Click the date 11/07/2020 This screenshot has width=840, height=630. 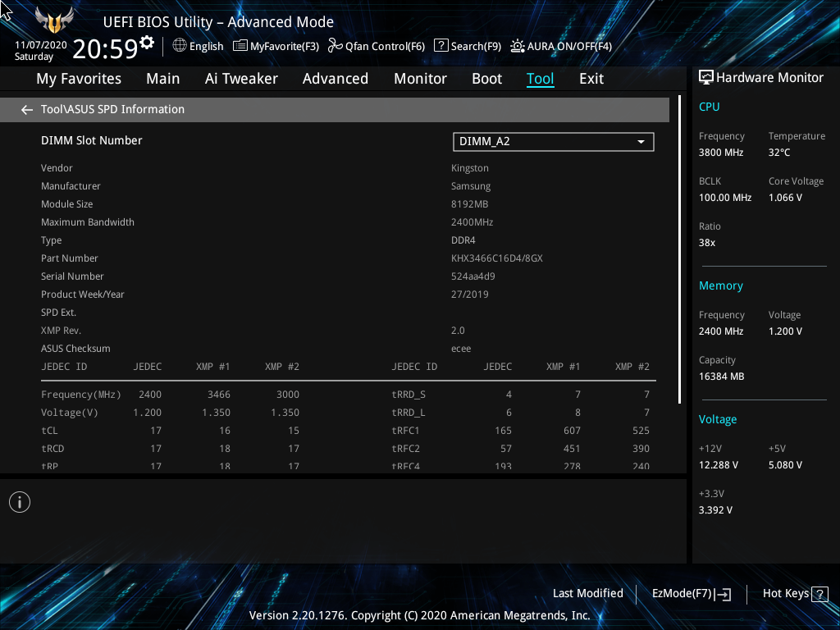[x=41, y=45]
